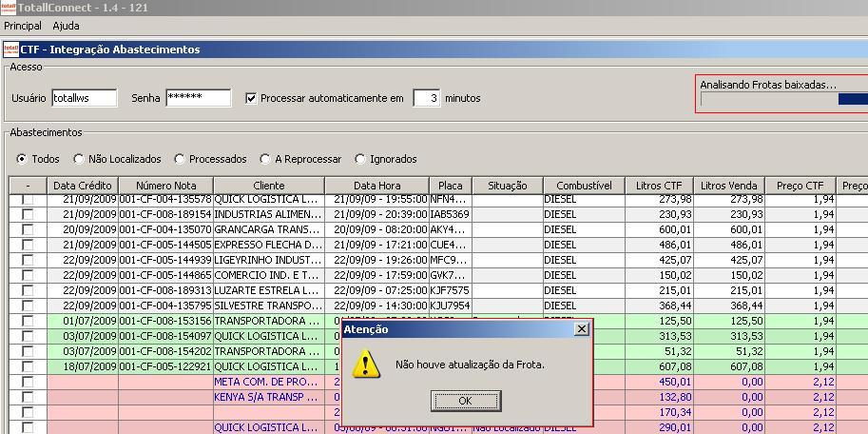This screenshot has width=868, height=434.
Task: Sort by Litros Venda column header
Action: (x=729, y=186)
